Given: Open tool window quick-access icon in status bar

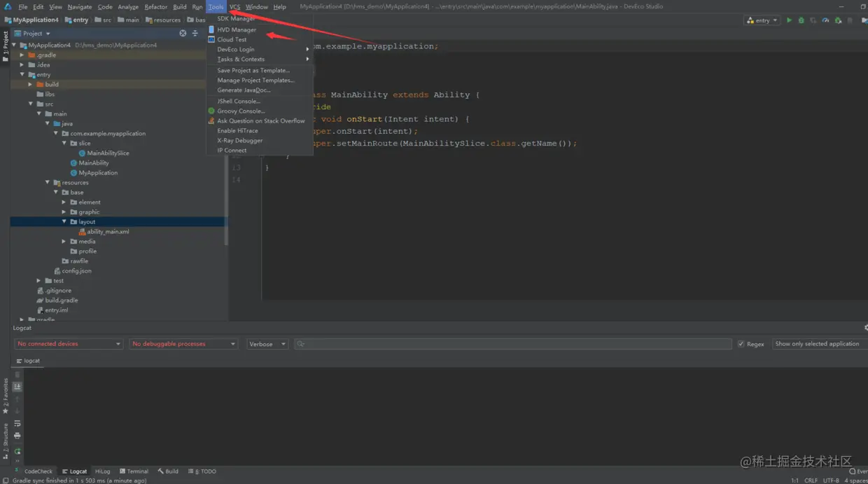Looking at the screenshot, I should coord(4,480).
